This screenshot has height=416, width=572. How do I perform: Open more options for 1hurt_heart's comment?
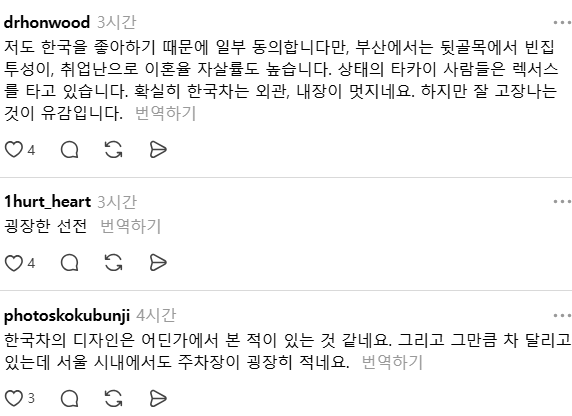pos(562,201)
